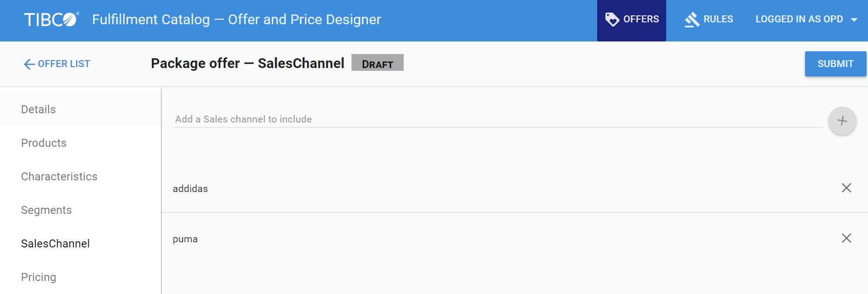Image resolution: width=868 pixels, height=294 pixels.
Task: Select the puma list entry
Action: (186, 239)
